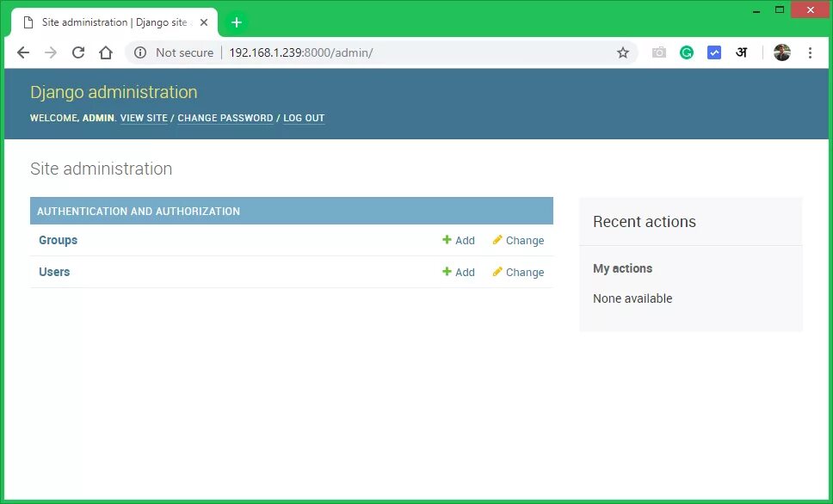This screenshot has height=504, width=833.
Task: Click Change in the Users row
Action: tap(518, 272)
